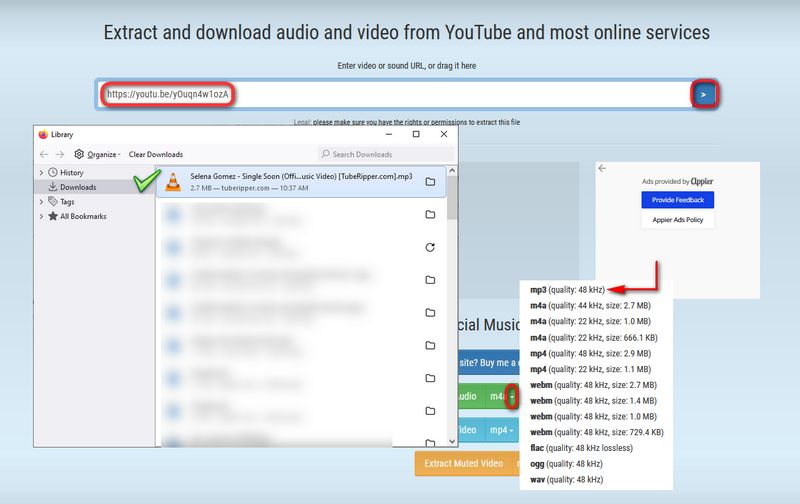Choose m4a 22 kHz, size 666.1 KB

click(594, 338)
